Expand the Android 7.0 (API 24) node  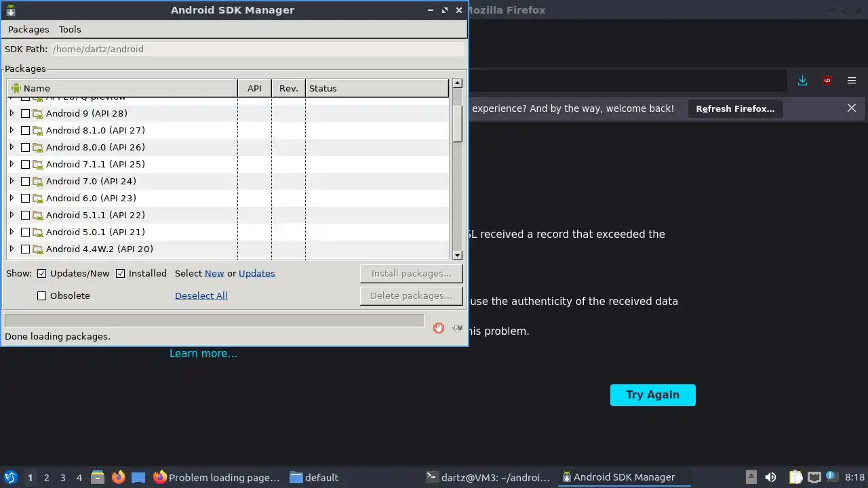[12, 181]
